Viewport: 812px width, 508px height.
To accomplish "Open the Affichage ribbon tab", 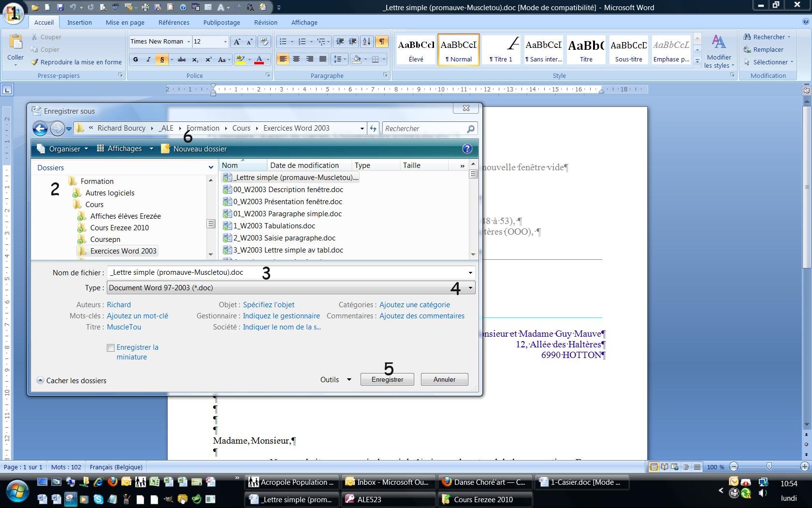I will [x=304, y=22].
